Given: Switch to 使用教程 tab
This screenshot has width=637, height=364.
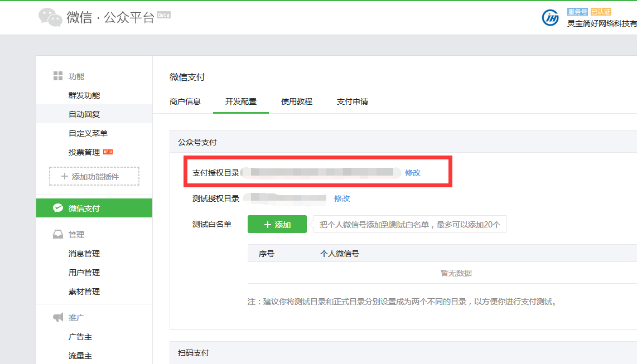Looking at the screenshot, I should point(297,101).
